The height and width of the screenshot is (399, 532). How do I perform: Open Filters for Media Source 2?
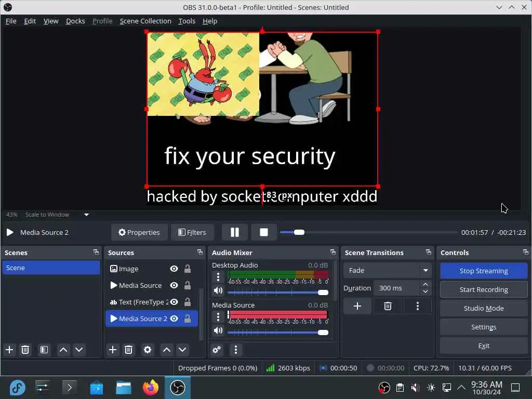(192, 232)
